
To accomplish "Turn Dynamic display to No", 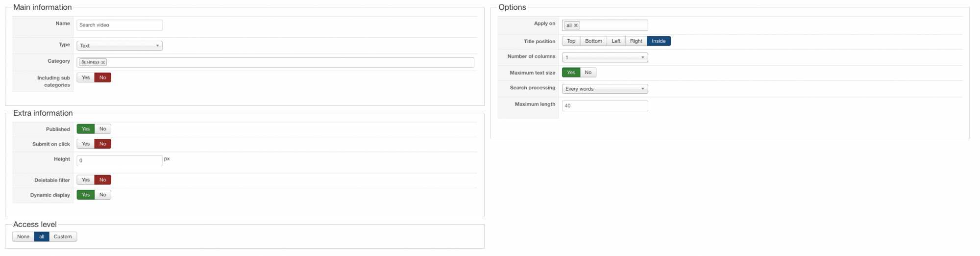I will pyautogui.click(x=103, y=195).
